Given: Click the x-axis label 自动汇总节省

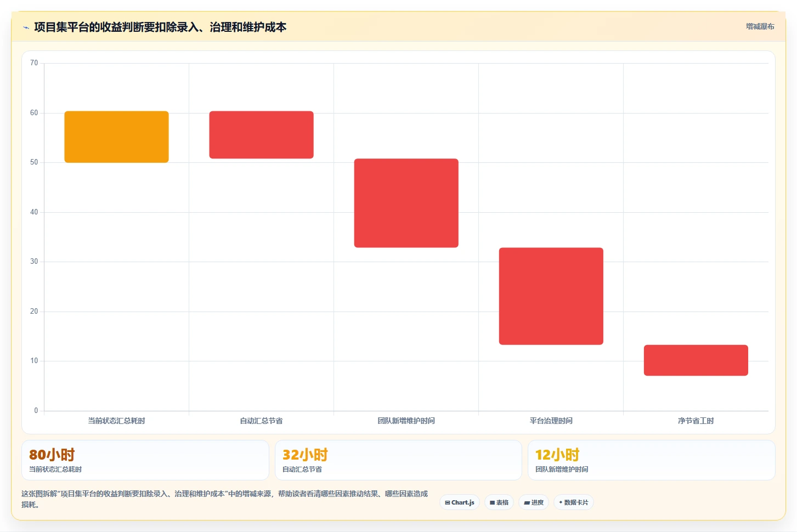Looking at the screenshot, I should pyautogui.click(x=261, y=421).
